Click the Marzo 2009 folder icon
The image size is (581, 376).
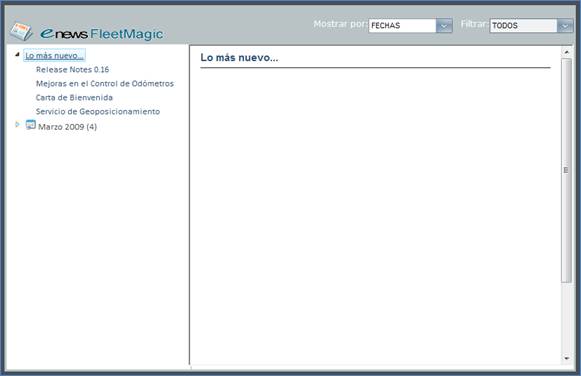31,125
